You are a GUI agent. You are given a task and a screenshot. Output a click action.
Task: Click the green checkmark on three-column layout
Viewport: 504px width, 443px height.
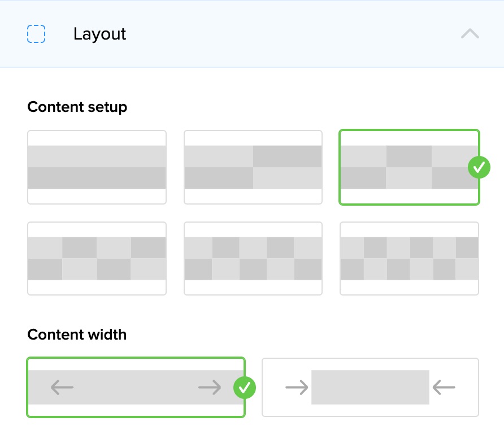tap(479, 167)
